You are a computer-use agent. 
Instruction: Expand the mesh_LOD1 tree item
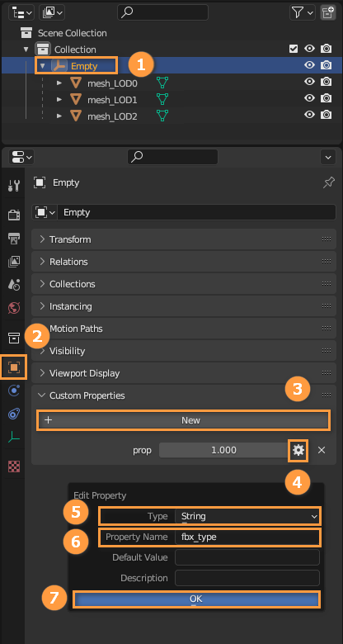(59, 99)
